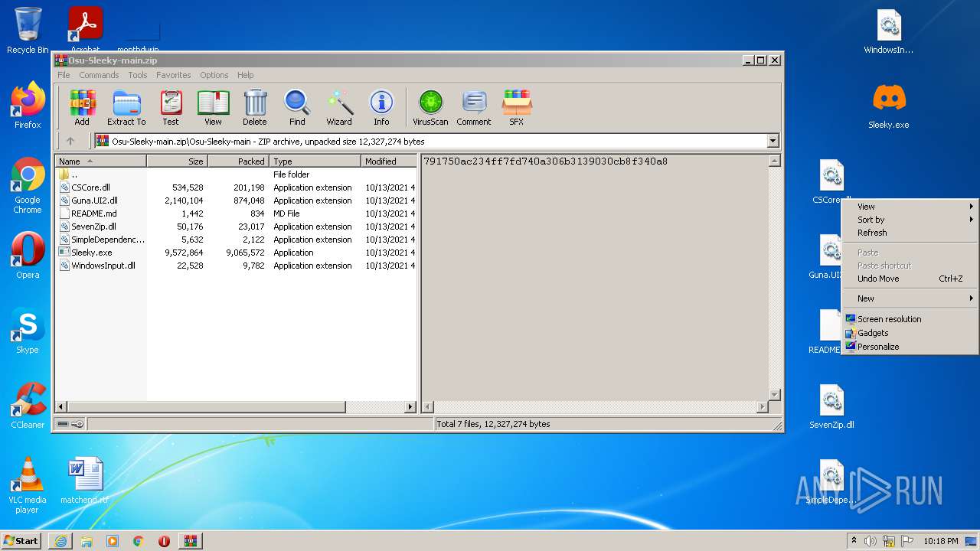Image resolution: width=980 pixels, height=551 pixels.
Task: Click the taskbar clock showing 10:18 PM
Action: click(x=940, y=541)
